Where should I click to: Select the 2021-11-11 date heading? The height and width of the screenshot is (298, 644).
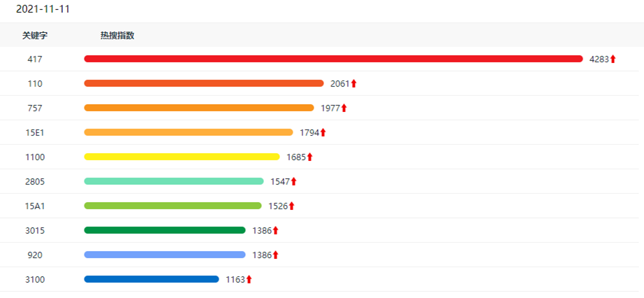[43, 10]
